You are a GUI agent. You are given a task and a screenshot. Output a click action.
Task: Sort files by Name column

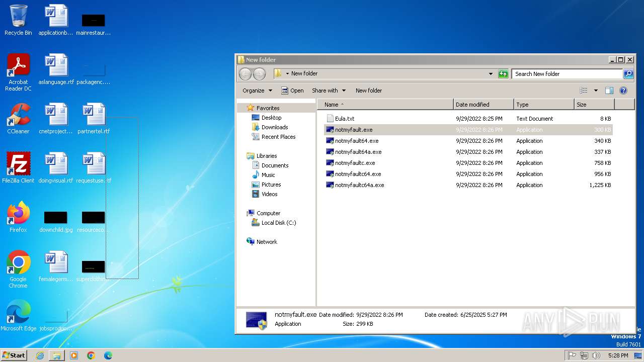pyautogui.click(x=385, y=105)
